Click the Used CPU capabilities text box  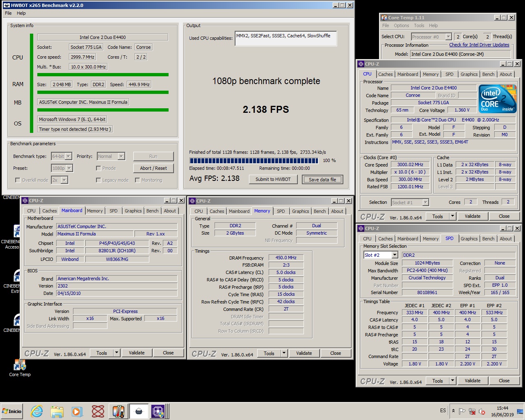click(x=286, y=39)
